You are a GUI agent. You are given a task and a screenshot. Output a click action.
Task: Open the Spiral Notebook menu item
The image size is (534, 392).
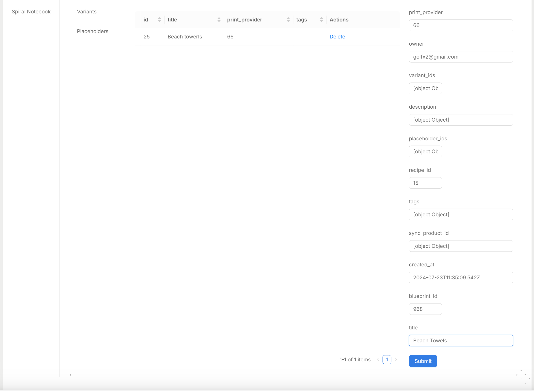coord(31,12)
